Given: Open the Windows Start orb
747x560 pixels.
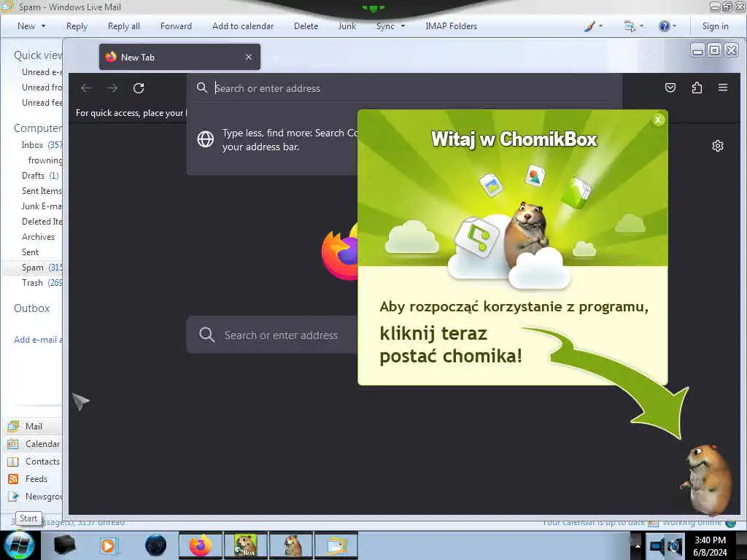Looking at the screenshot, I should tap(19, 545).
